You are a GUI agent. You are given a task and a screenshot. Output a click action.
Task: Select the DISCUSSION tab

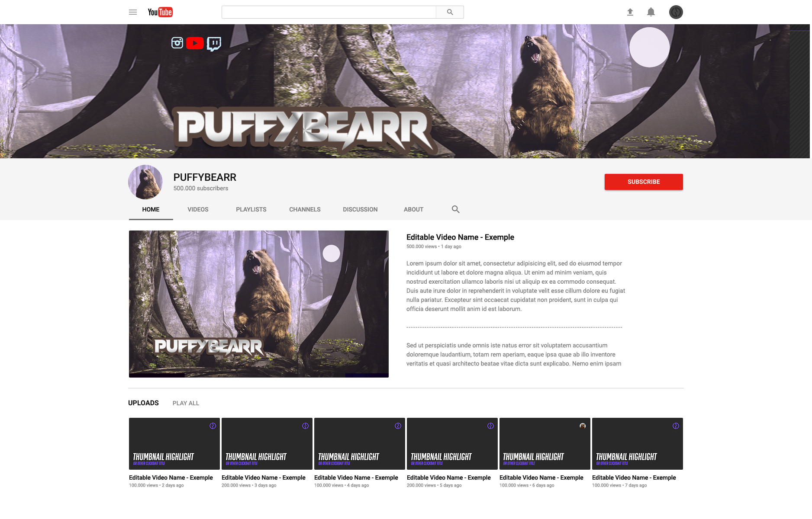point(360,209)
